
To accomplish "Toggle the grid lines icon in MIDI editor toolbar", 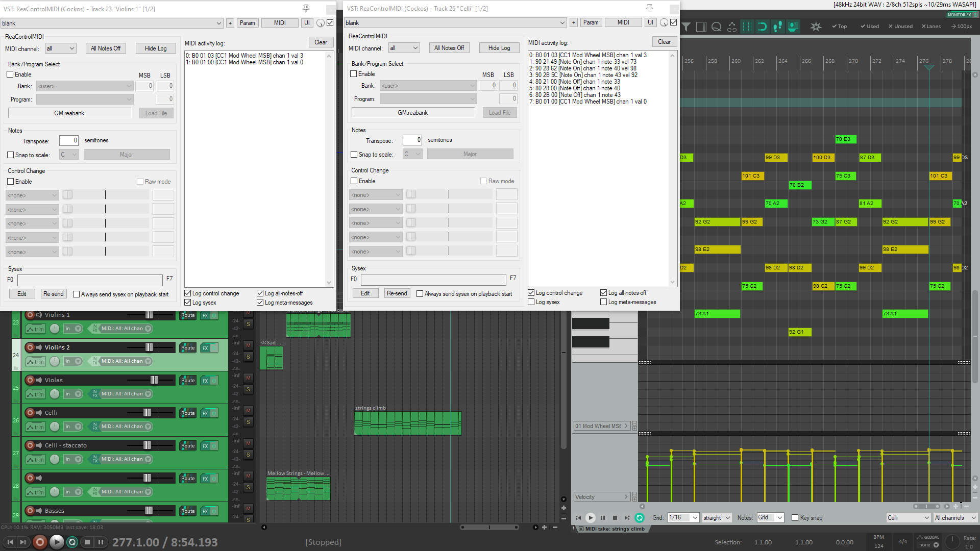I will pyautogui.click(x=747, y=27).
